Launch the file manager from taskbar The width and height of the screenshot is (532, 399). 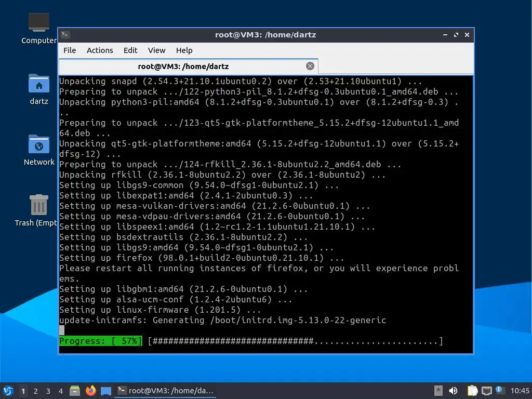75,391
